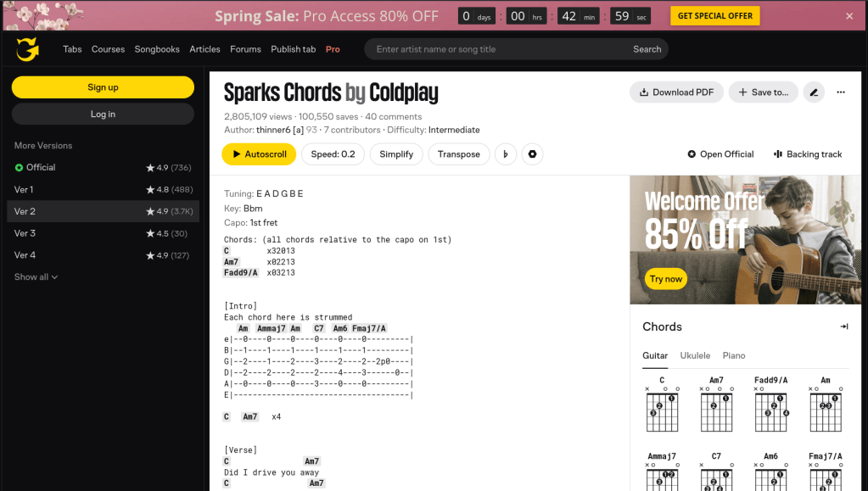
Task: Click the artist or song search field
Action: coord(501,49)
